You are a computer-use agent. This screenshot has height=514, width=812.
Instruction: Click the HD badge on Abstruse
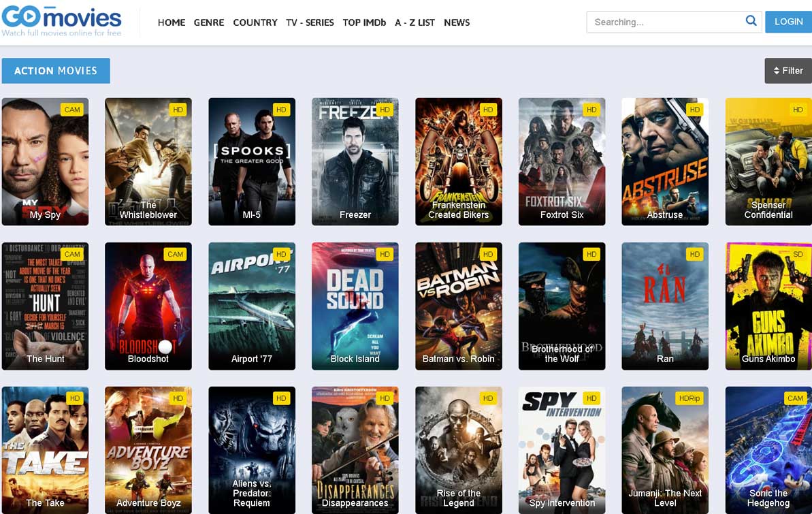[695, 110]
